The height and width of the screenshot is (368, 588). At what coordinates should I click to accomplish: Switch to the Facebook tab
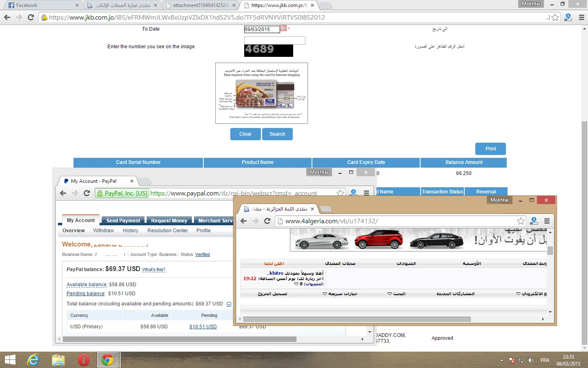tap(41, 5)
